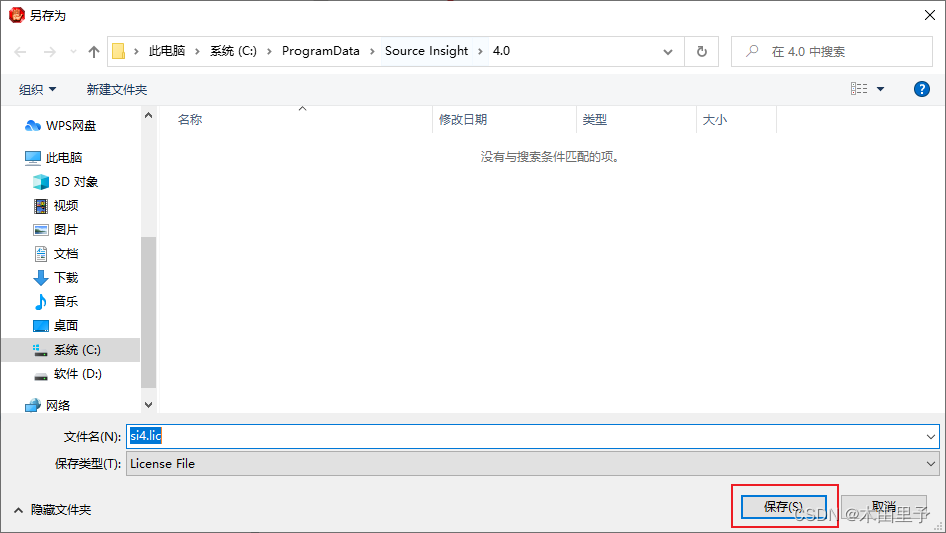Select drive 系统 (C:) in sidebar
Viewport: 946px width, 533px height.
(70, 350)
